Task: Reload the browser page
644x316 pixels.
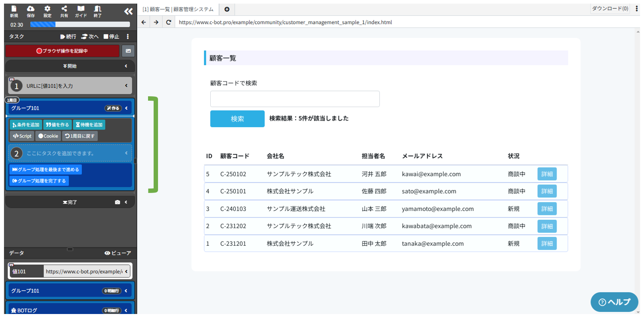Action: click(x=169, y=22)
